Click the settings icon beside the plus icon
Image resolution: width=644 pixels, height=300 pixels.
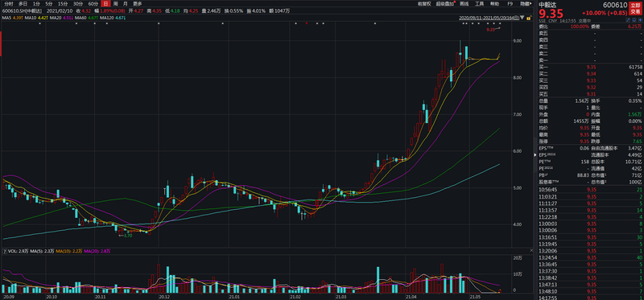click(x=634, y=19)
